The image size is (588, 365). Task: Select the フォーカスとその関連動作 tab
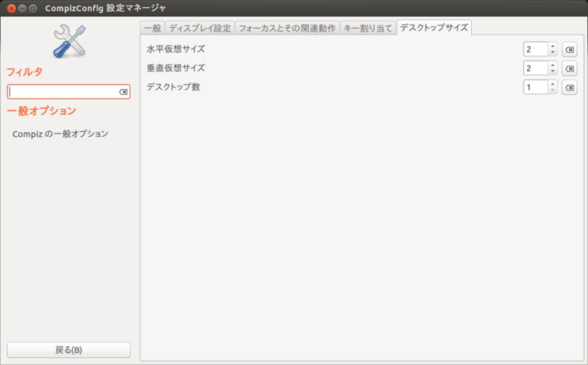pyautogui.click(x=287, y=28)
